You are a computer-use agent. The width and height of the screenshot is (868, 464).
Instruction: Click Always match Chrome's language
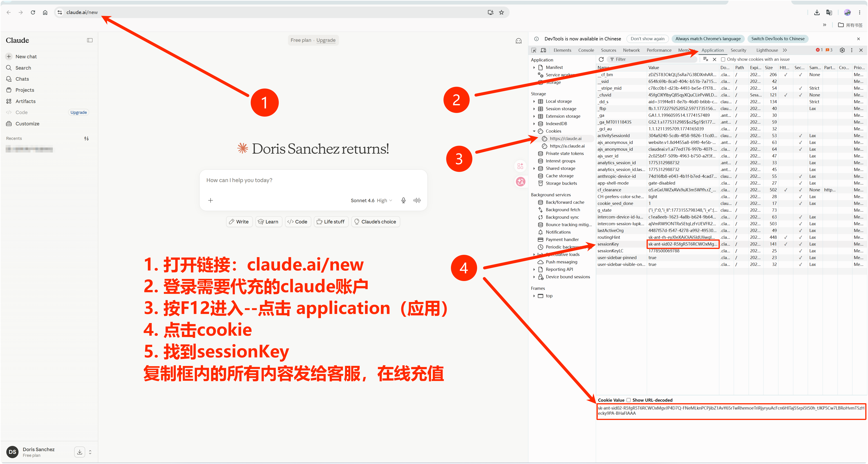(x=708, y=39)
